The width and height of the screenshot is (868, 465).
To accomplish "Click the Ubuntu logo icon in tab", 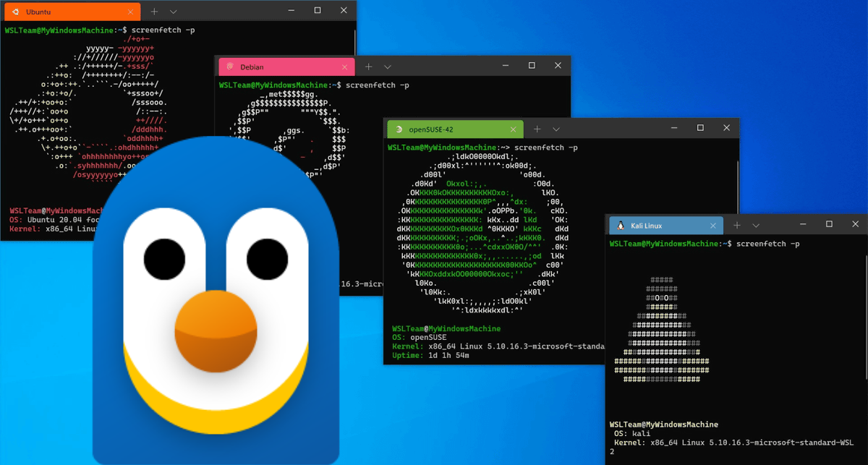I will point(15,12).
